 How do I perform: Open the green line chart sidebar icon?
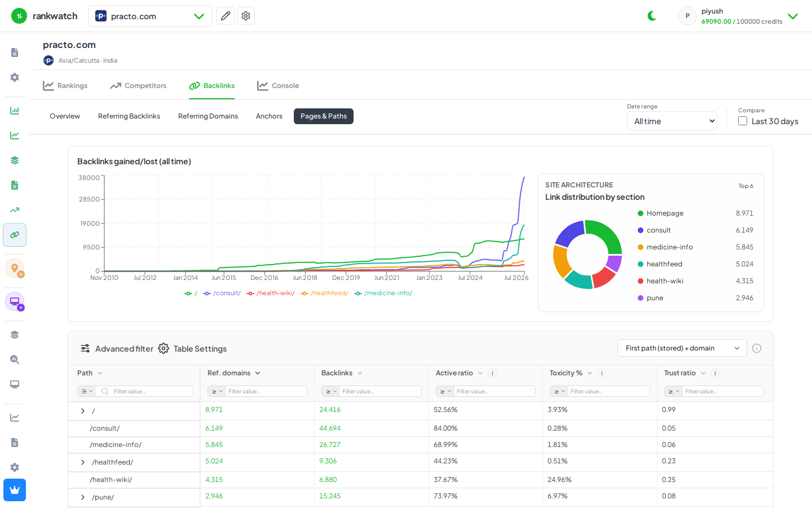[15, 135]
